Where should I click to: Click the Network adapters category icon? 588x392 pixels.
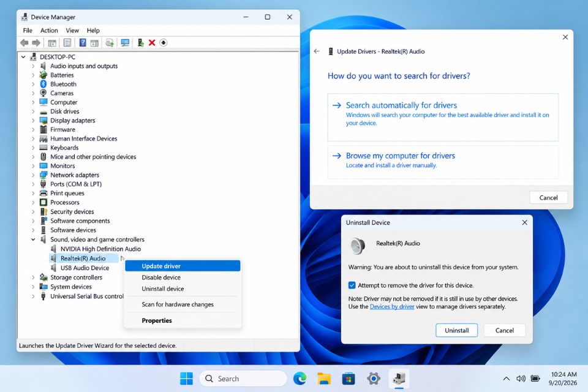pos(43,175)
